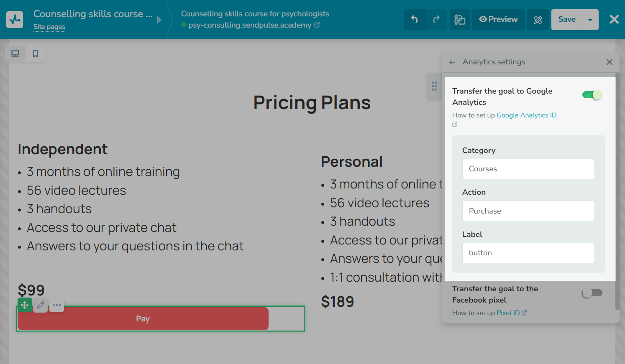The height and width of the screenshot is (364, 625).
Task: Click the Preview button
Action: [498, 19]
